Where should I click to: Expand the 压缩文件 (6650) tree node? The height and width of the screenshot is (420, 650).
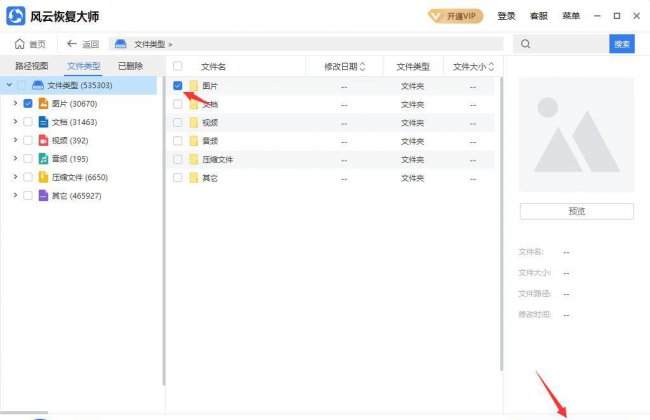(x=15, y=176)
